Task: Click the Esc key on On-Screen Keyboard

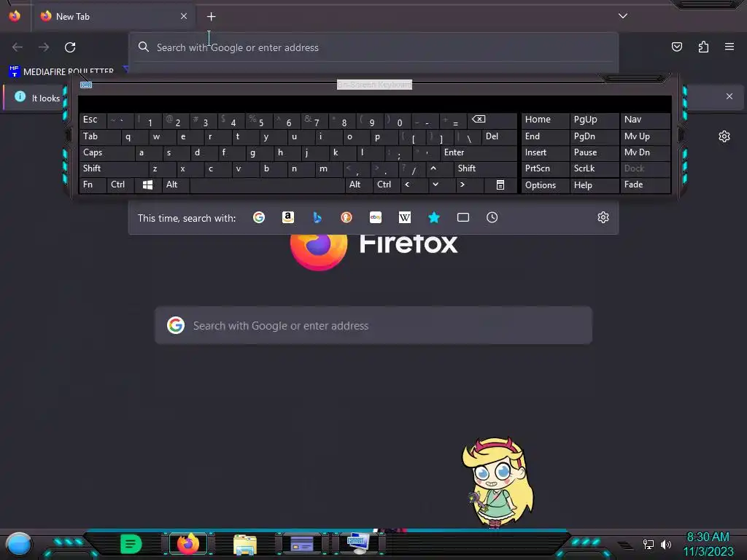Action: click(x=93, y=120)
